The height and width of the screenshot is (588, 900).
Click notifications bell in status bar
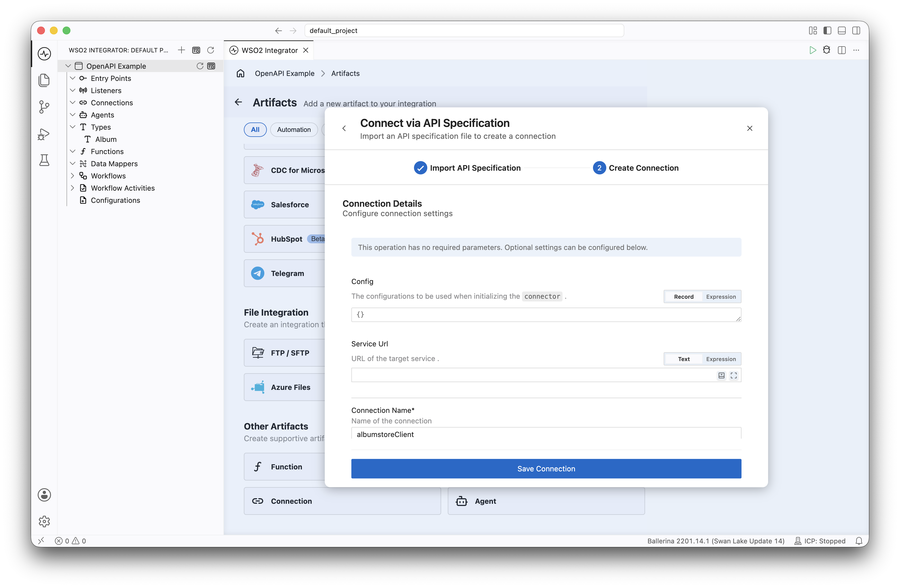point(859,541)
